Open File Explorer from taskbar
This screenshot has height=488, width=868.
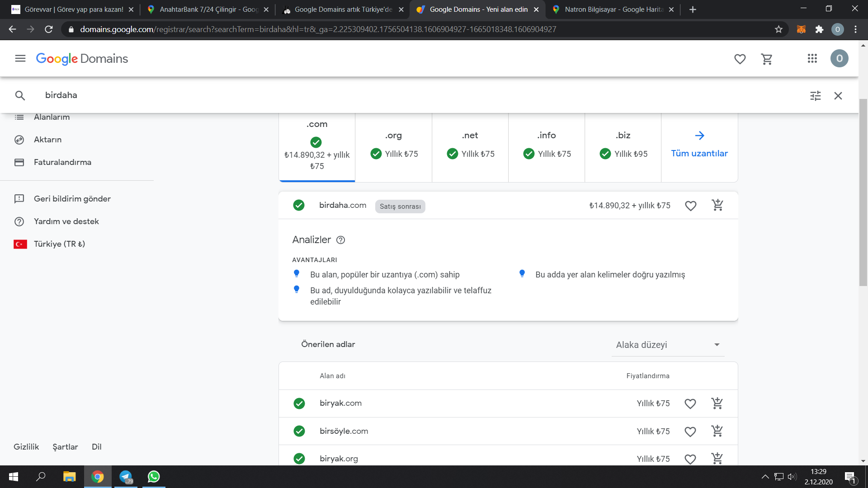point(69,477)
